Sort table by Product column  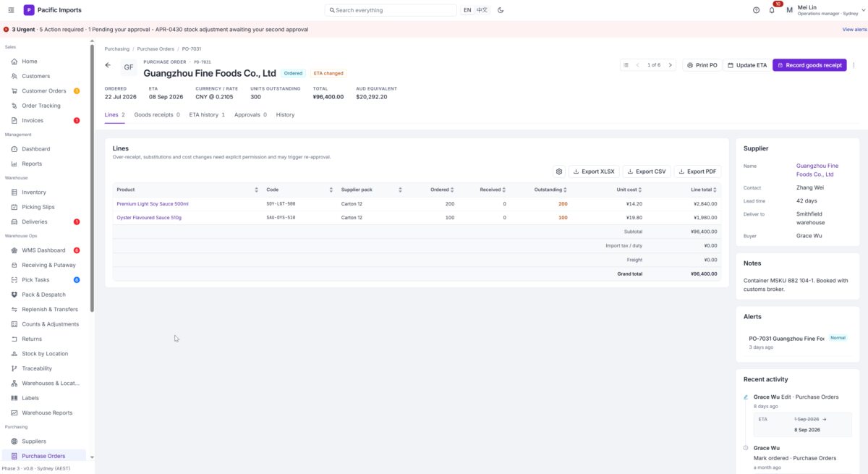[187, 190]
